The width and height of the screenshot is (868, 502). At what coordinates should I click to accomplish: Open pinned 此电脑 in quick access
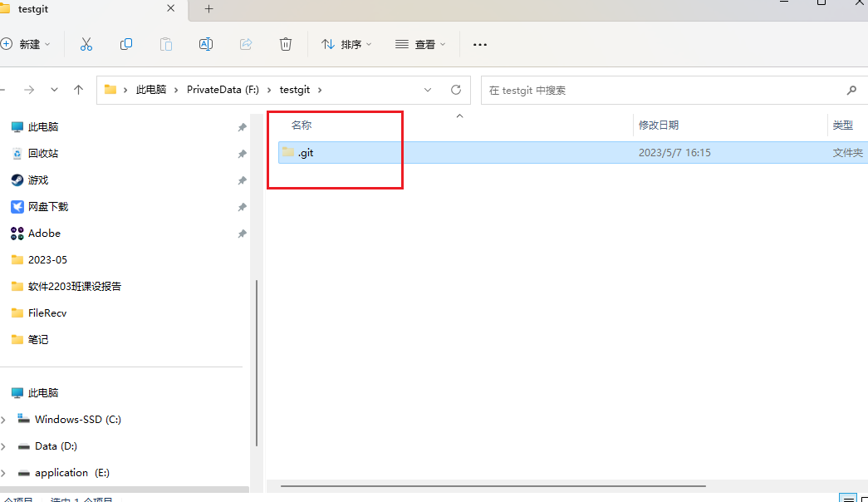coord(43,127)
